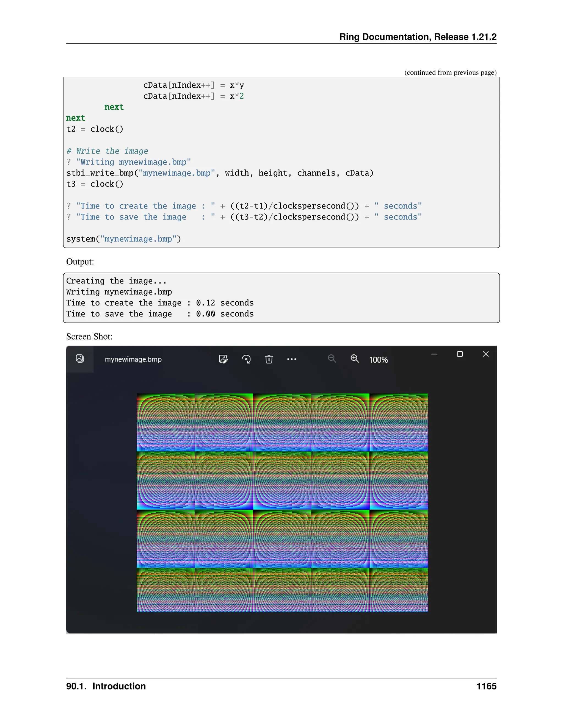563x728 pixels.
Task: Maximize the Photos viewer window
Action: [x=460, y=354]
